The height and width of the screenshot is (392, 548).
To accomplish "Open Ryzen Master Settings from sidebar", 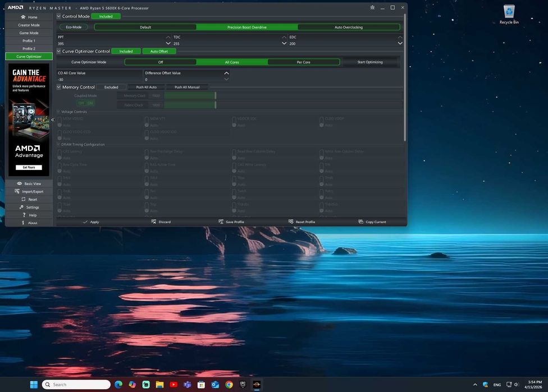I will [29, 207].
